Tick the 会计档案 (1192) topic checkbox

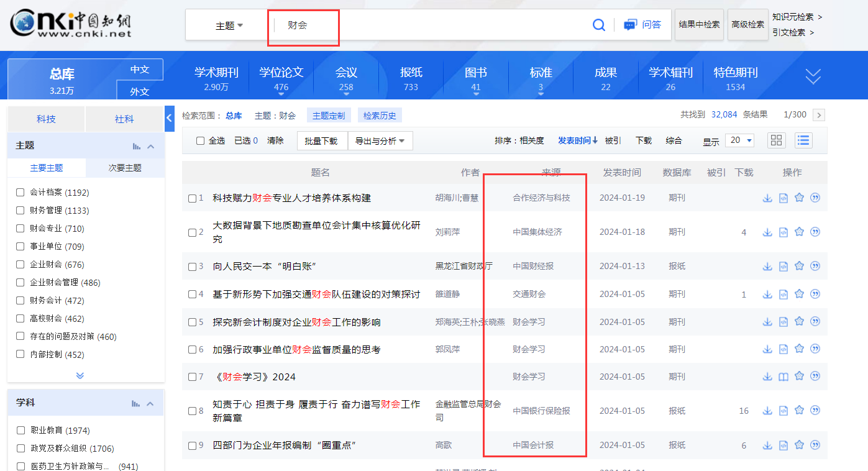[21, 193]
